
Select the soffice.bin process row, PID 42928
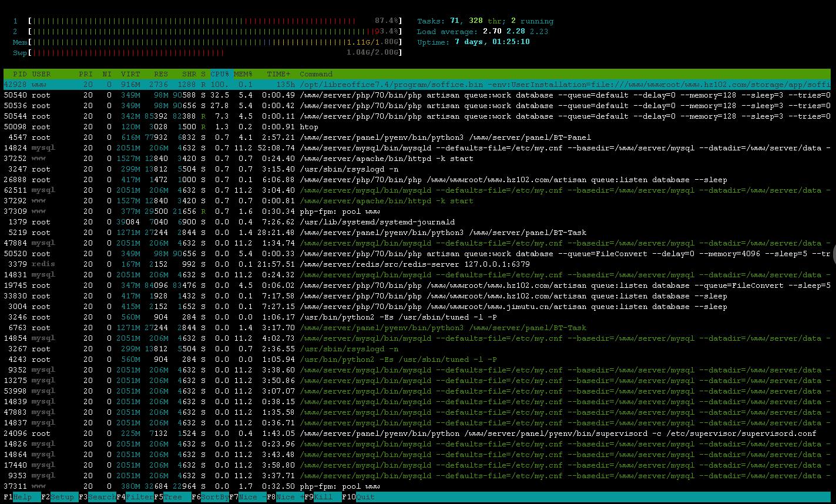[x=417, y=85]
